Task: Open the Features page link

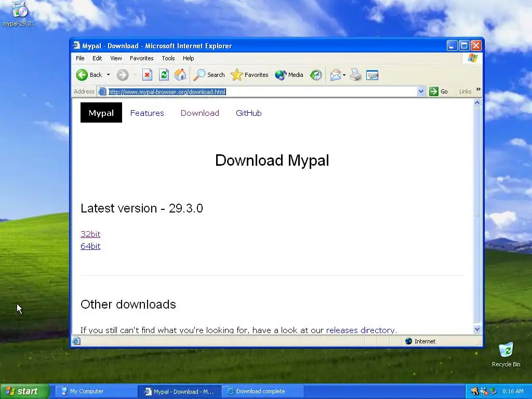Action: pos(147,113)
